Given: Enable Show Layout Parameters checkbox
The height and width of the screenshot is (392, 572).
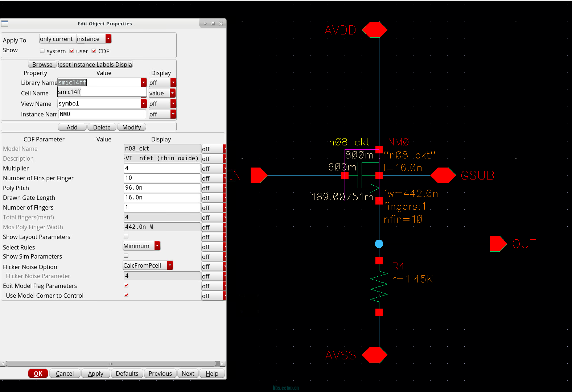Looking at the screenshot, I should (x=126, y=236).
